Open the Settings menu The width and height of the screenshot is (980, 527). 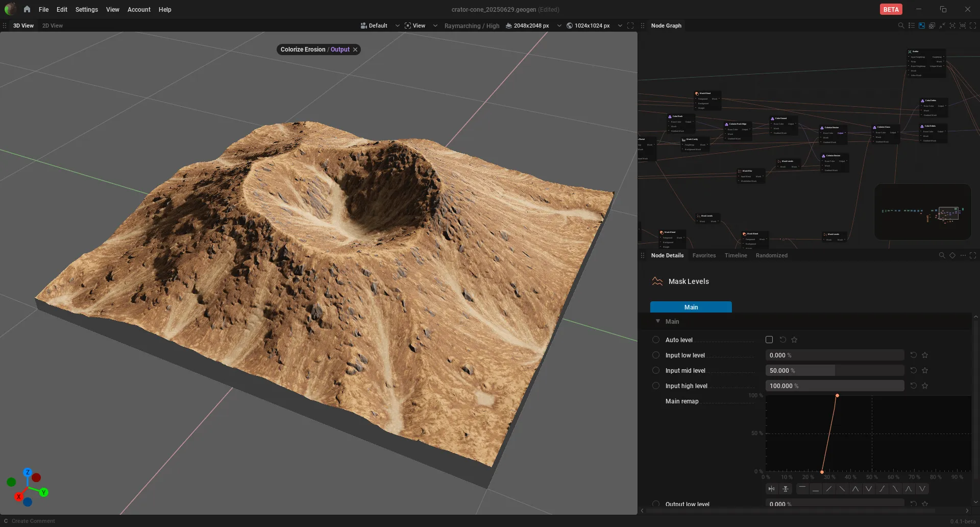(x=86, y=9)
